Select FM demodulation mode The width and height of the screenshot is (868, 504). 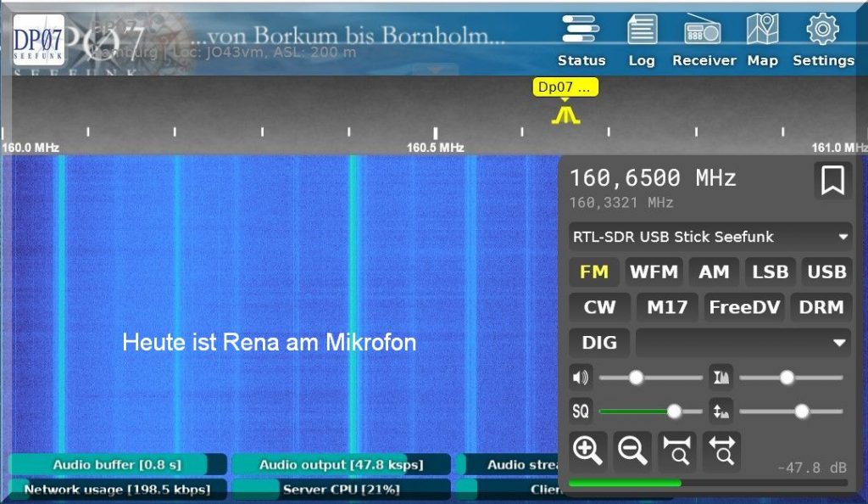point(594,272)
